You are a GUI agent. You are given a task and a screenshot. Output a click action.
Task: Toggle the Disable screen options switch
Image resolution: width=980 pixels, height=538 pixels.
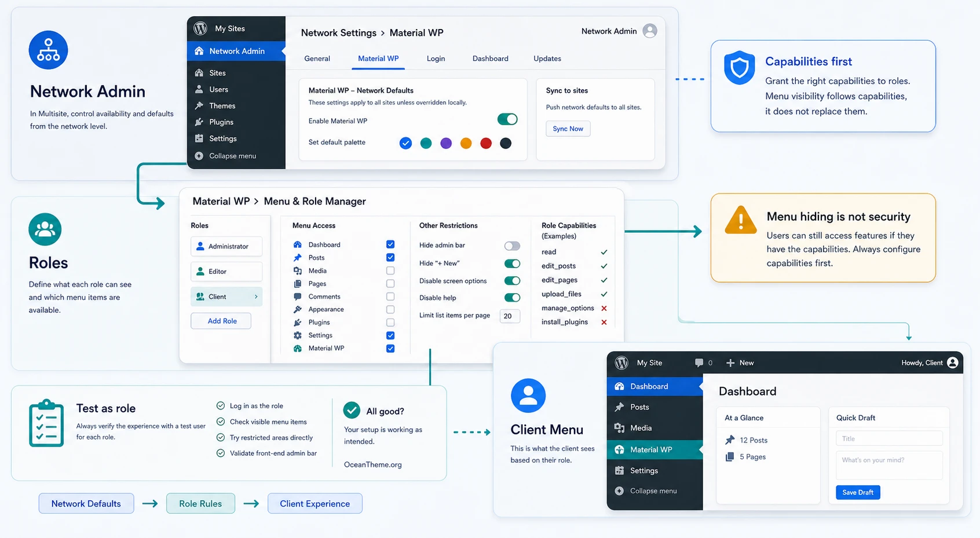[512, 281]
